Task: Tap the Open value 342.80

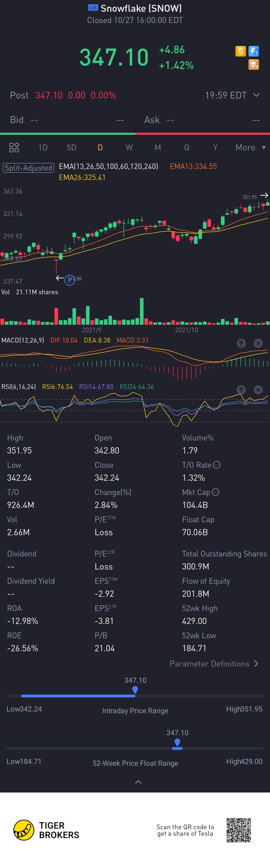Action: 107,450
